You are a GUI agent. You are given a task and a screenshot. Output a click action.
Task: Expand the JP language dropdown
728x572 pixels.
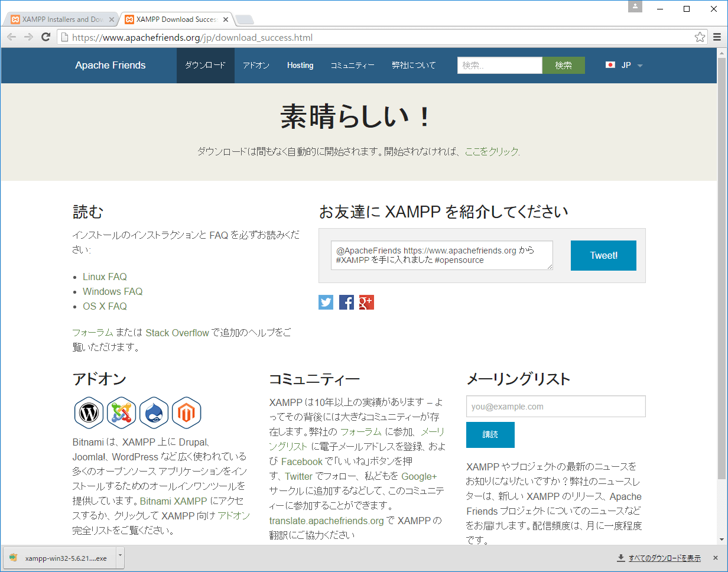624,65
